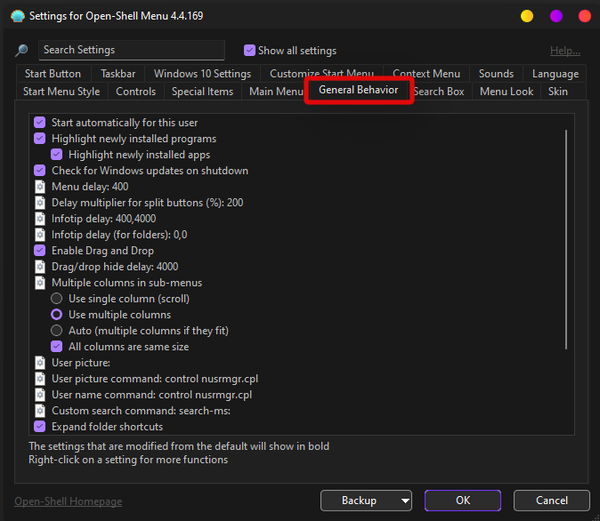Switch to the Taskbar tab
The height and width of the screenshot is (521, 600).
point(118,74)
